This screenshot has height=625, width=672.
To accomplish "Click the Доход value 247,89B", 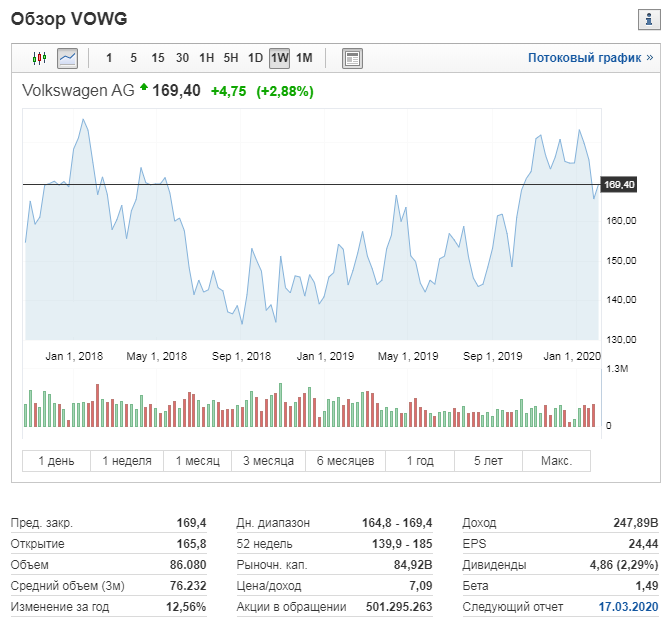I will point(636,523).
